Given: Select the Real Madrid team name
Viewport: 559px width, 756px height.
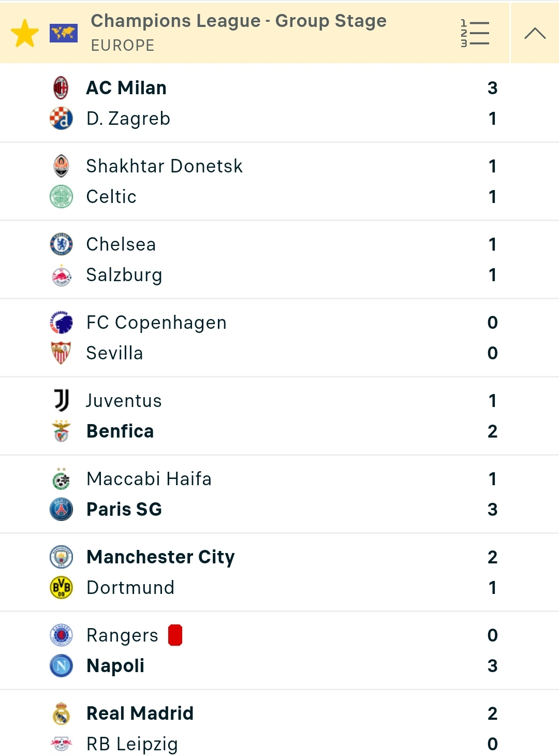Looking at the screenshot, I should click(140, 714).
